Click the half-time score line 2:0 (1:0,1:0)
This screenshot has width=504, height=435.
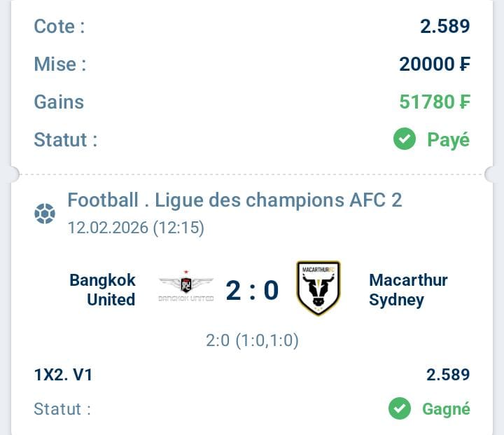coord(252,341)
